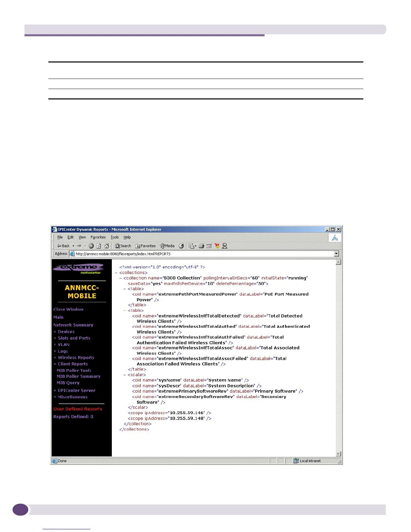
Task: Open the MIB Query link
Action: coord(68,383)
